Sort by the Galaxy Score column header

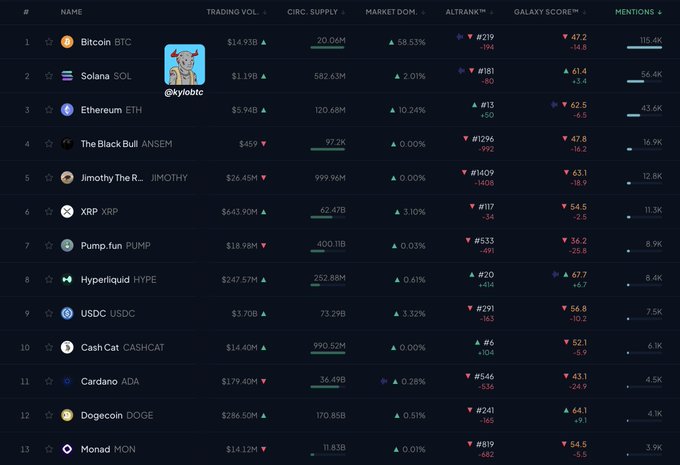(x=550, y=12)
